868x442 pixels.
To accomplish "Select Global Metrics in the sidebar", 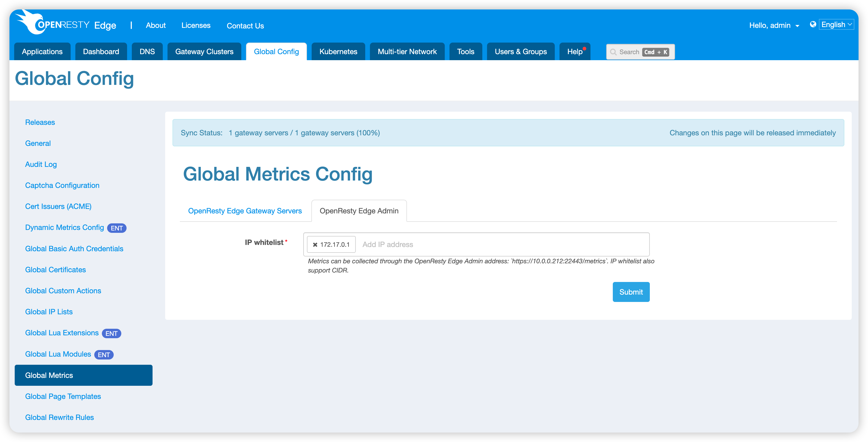I will [83, 375].
